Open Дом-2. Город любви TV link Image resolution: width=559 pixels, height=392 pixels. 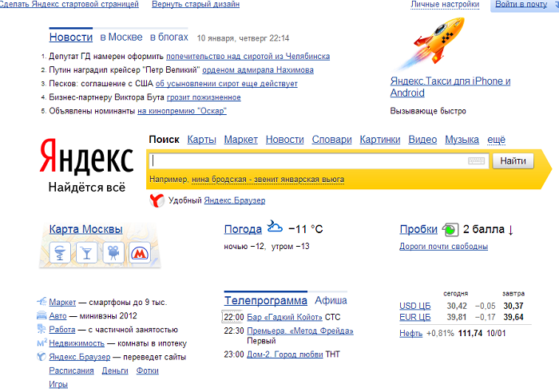(x=285, y=354)
